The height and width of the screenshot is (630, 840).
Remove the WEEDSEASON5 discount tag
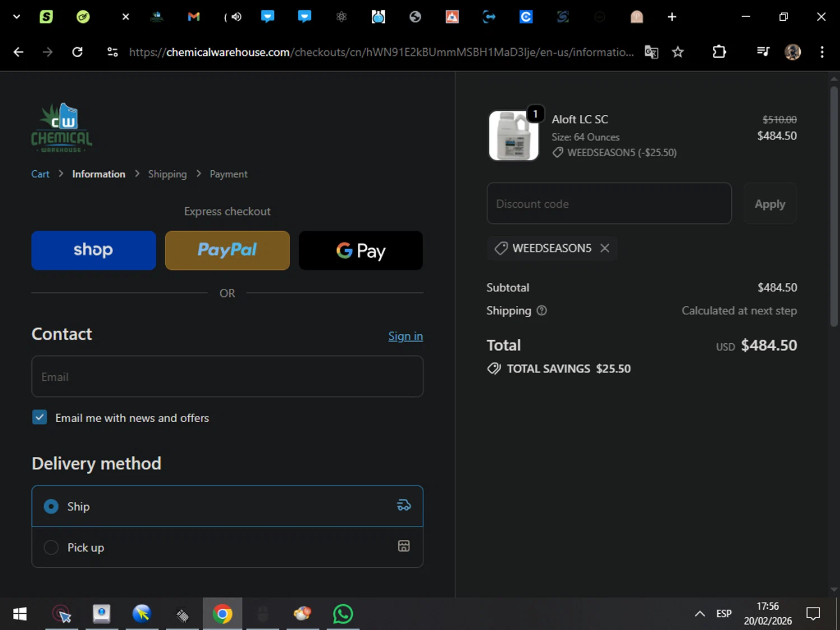[x=605, y=248]
